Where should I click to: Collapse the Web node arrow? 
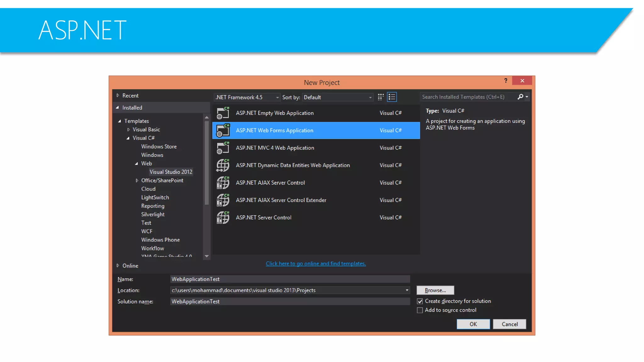[136, 163]
